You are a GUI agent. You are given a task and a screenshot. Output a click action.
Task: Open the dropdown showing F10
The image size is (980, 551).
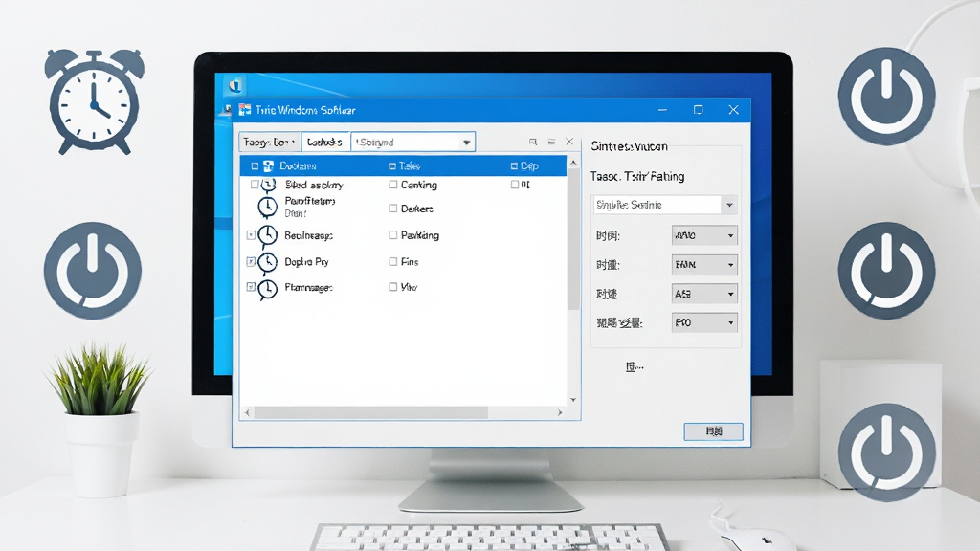(704, 322)
